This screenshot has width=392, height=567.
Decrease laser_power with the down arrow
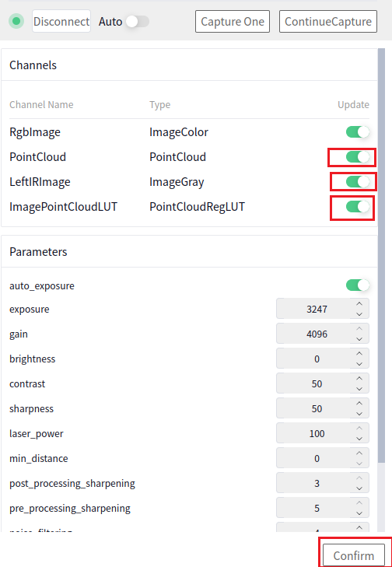click(359, 439)
